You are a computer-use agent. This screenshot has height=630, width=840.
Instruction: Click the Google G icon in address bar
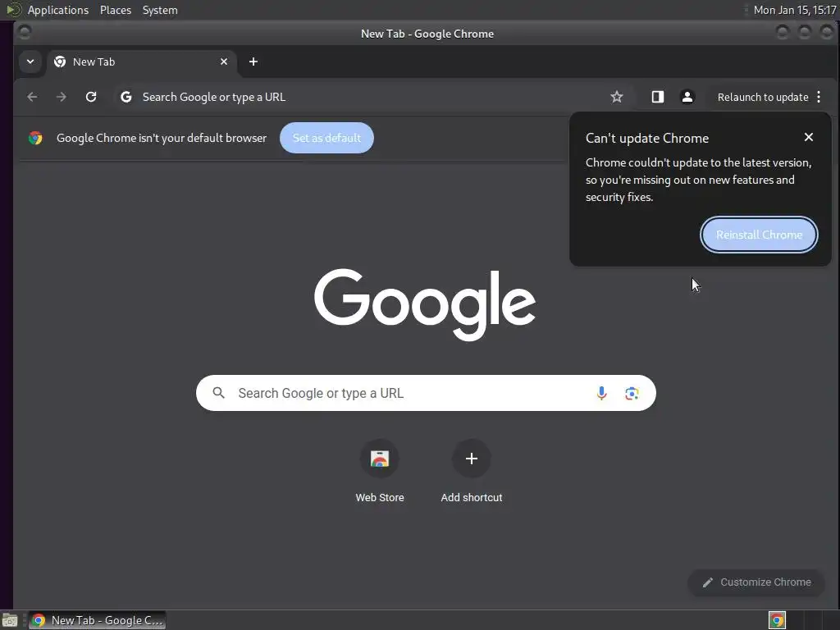[126, 97]
